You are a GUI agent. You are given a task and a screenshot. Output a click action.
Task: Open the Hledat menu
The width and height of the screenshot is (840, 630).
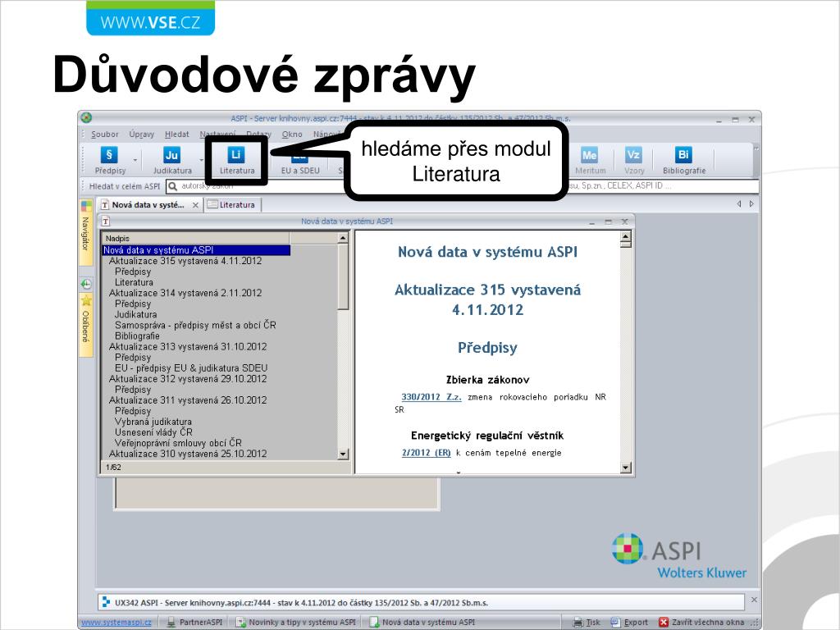[x=177, y=134]
